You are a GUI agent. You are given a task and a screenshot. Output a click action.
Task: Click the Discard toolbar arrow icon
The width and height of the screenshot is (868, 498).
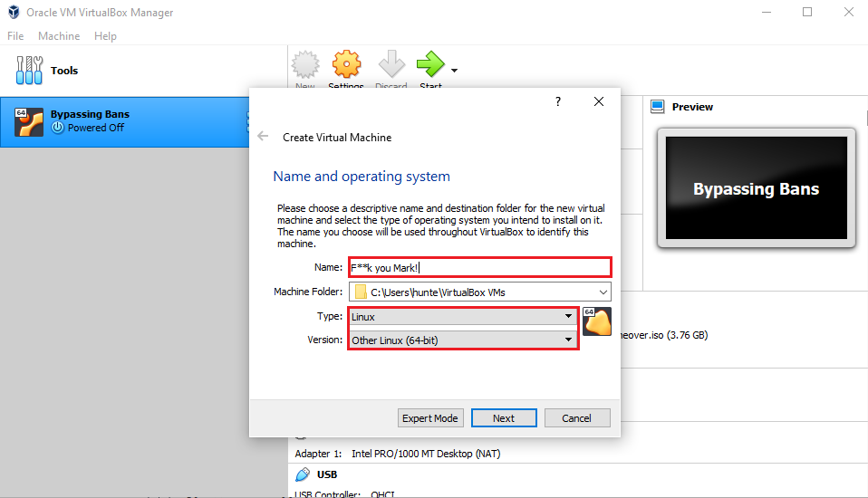391,64
